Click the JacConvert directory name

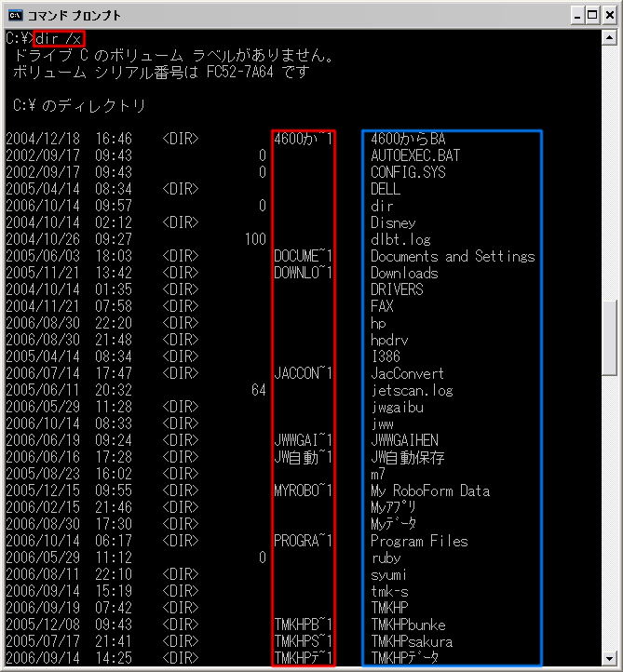click(x=407, y=374)
